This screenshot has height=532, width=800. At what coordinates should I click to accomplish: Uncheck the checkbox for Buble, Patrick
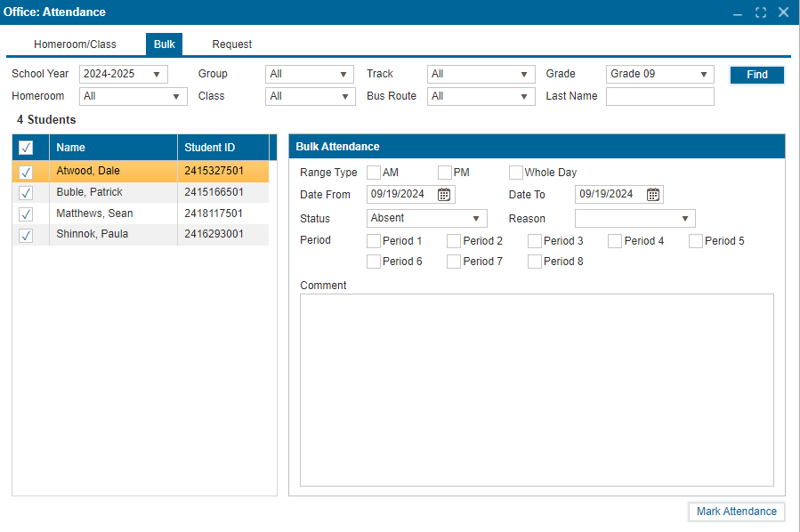tap(26, 193)
